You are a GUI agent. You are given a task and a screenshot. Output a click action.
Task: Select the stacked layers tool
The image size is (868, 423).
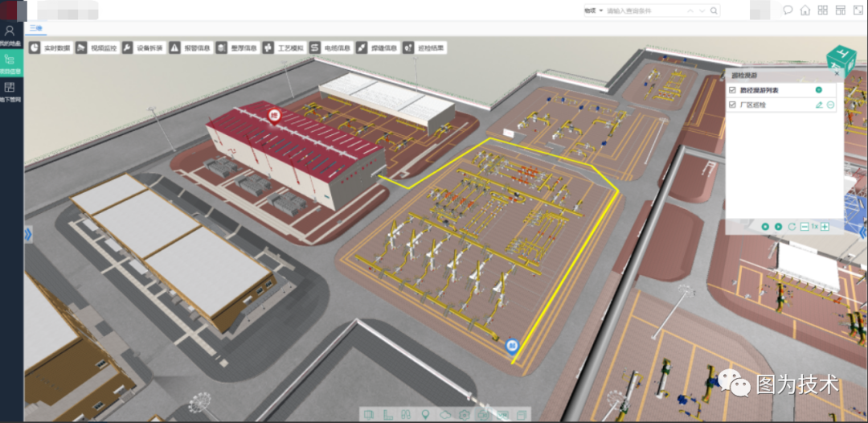[521, 415]
